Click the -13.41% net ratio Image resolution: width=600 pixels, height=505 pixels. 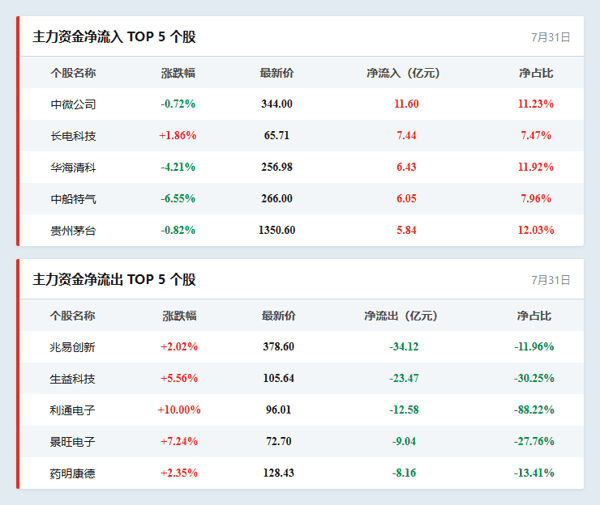(x=534, y=473)
